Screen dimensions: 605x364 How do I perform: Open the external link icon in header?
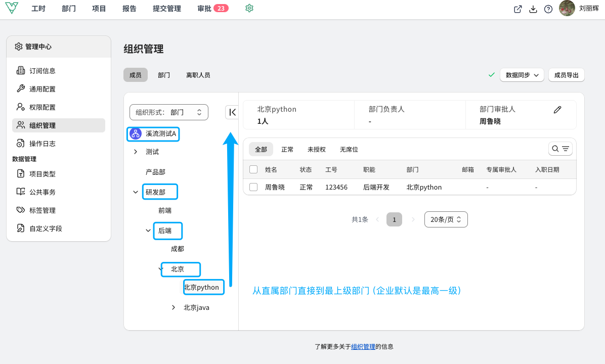click(x=518, y=9)
